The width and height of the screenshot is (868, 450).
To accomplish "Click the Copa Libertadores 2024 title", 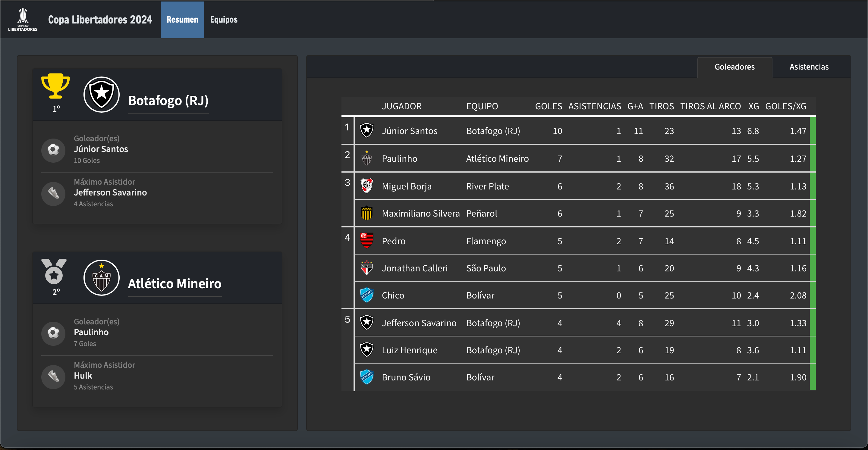I will pyautogui.click(x=100, y=20).
